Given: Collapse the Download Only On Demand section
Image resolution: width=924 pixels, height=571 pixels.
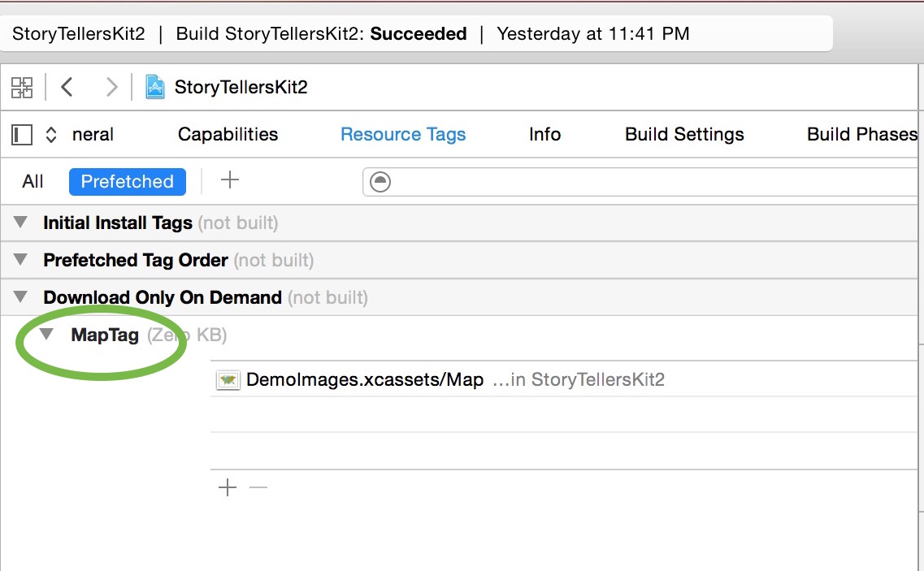Looking at the screenshot, I should click(20, 296).
